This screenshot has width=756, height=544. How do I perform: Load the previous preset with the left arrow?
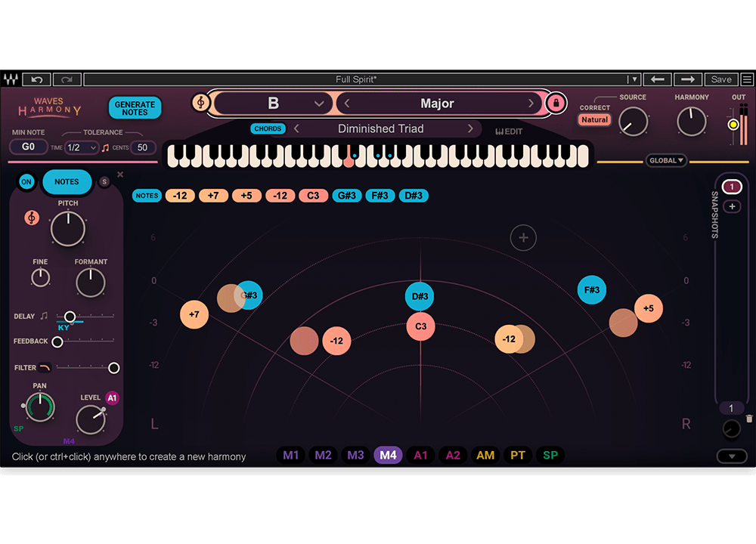click(658, 79)
